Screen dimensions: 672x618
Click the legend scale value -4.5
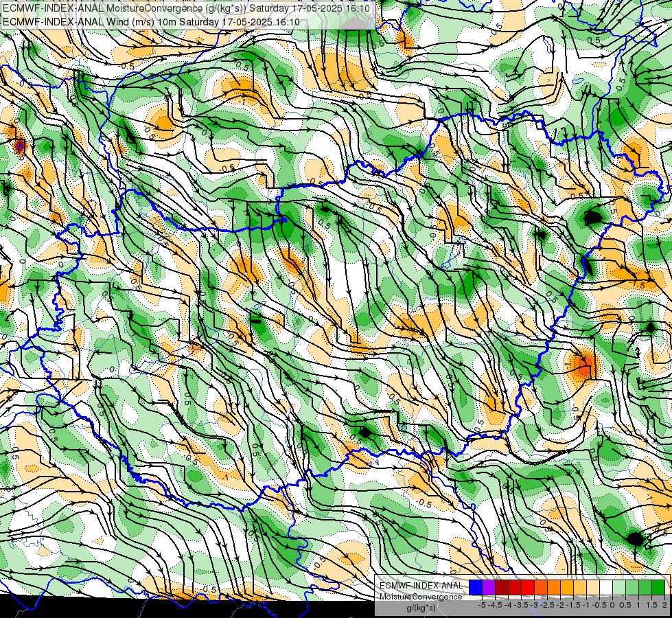click(495, 605)
